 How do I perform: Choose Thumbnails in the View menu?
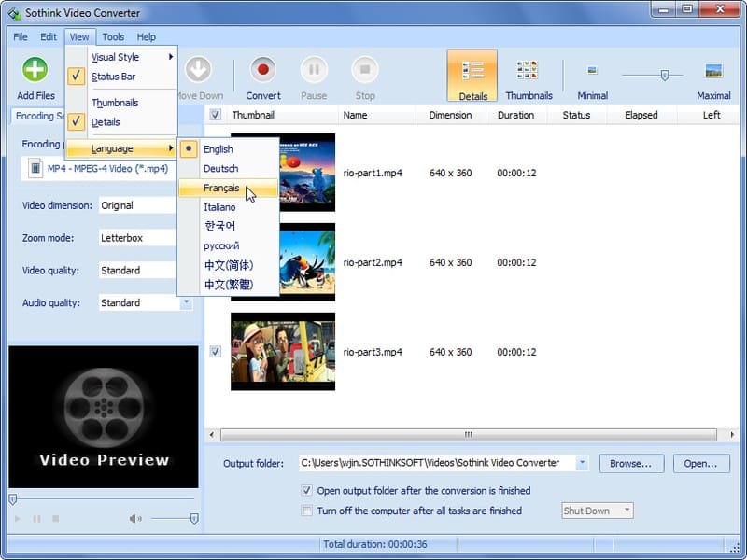(x=121, y=103)
